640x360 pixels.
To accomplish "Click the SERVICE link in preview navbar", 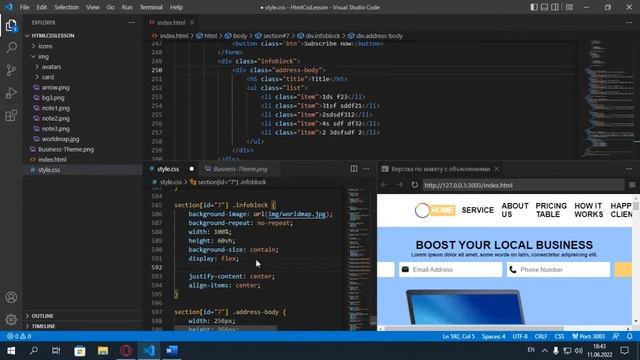I will 478,210.
